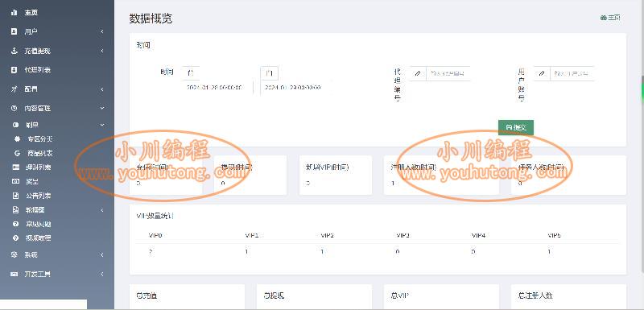Open the 主页 sidebar menu item
Image resolution: width=644 pixels, height=310 pixels.
tap(57, 13)
